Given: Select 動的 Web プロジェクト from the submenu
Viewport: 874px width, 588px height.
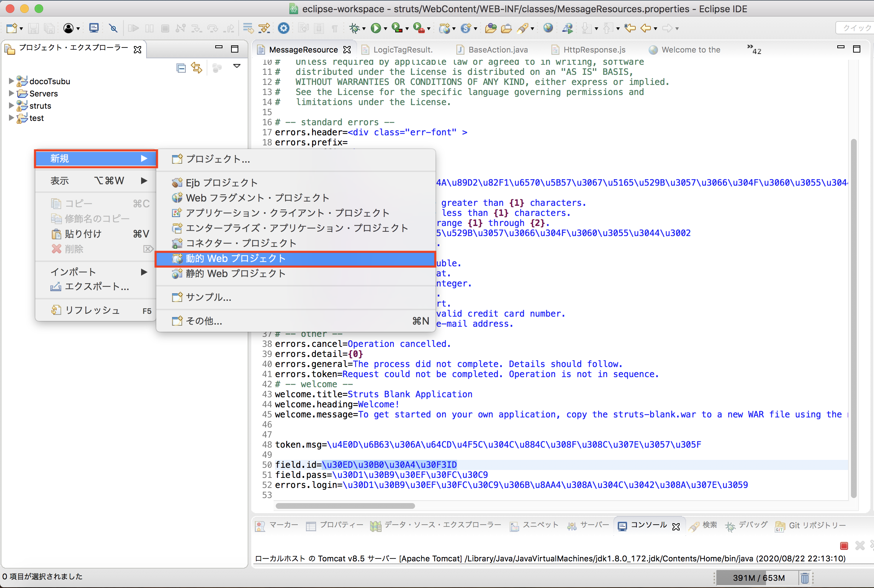Looking at the screenshot, I should coord(235,258).
